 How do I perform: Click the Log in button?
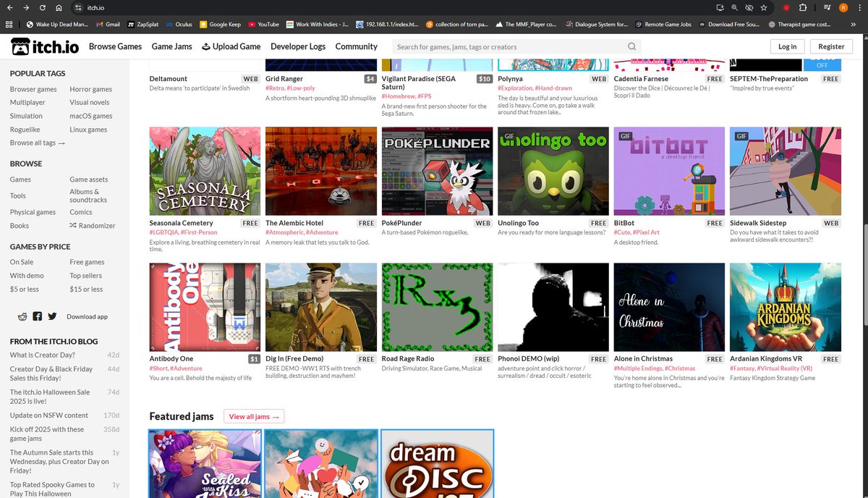(x=788, y=46)
